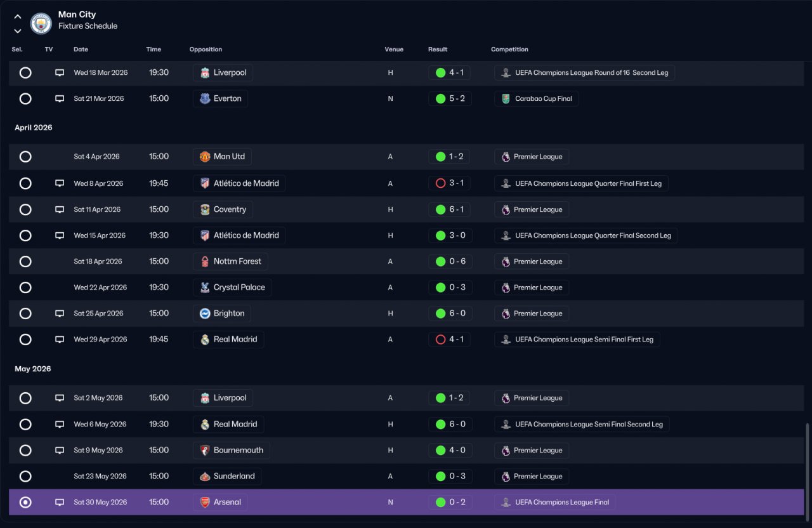Viewport: 812px width, 528px height.
Task: Collapse the April 2026 month section
Action: 34,128
